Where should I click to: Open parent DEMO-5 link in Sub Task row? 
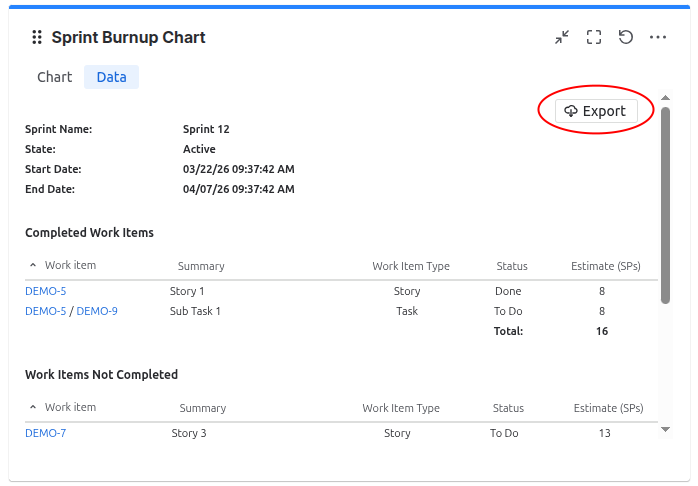pyautogui.click(x=45, y=311)
